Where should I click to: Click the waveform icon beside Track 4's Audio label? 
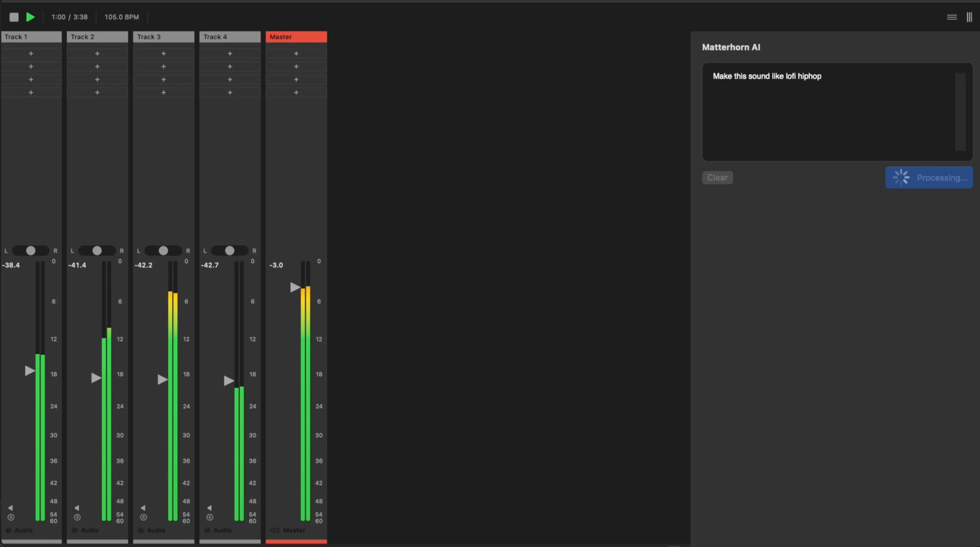coord(207,530)
